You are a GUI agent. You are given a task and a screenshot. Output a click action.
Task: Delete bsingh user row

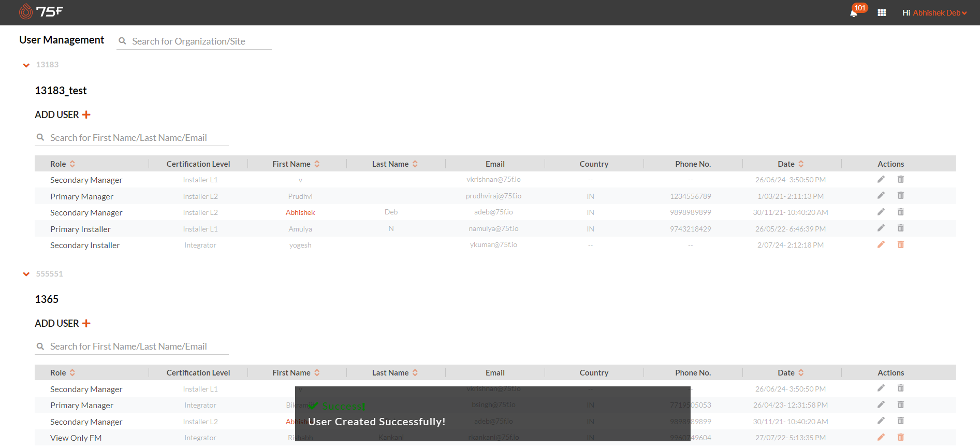tap(901, 404)
